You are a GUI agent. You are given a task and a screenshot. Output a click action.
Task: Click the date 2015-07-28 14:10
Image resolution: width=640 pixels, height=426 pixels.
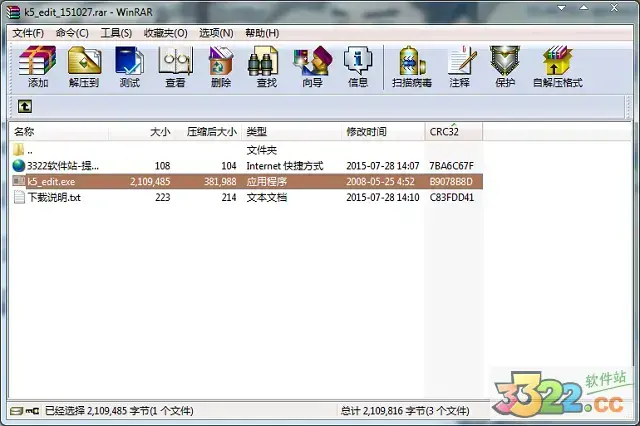383,197
